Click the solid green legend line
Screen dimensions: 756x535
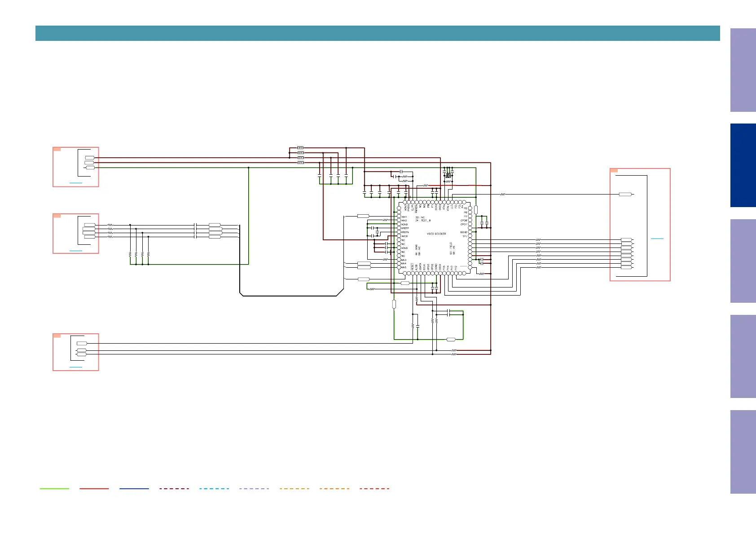(54, 488)
